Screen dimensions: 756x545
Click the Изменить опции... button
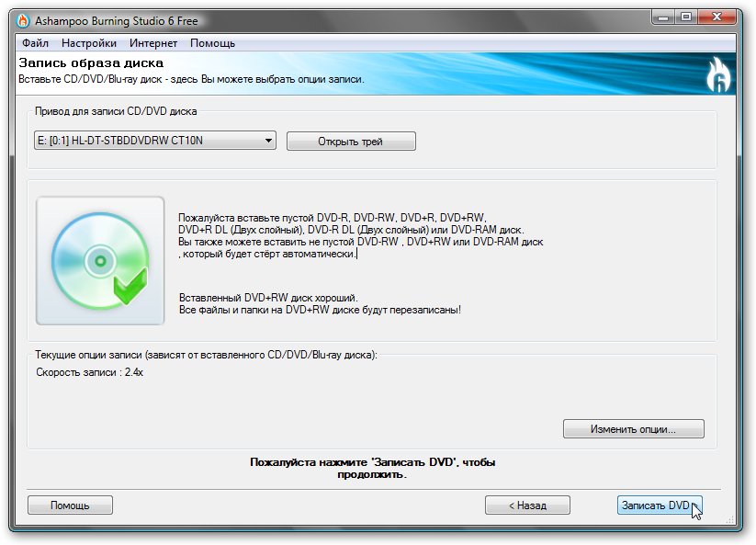633,429
